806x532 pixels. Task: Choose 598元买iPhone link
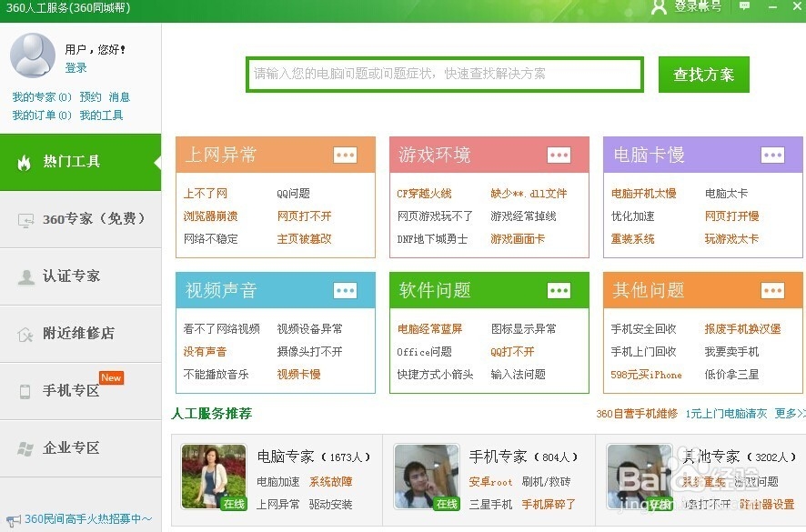coord(646,375)
